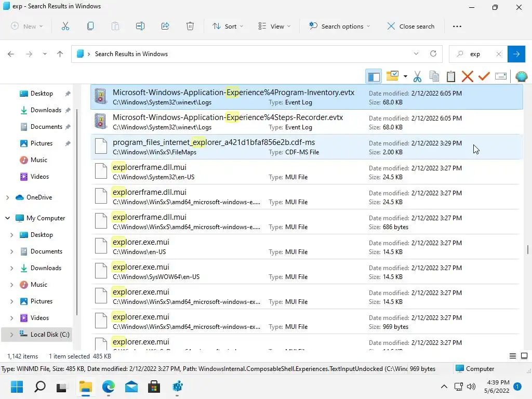532x399 pixels.
Task: Click the red X delete icon
Action: tap(467, 76)
